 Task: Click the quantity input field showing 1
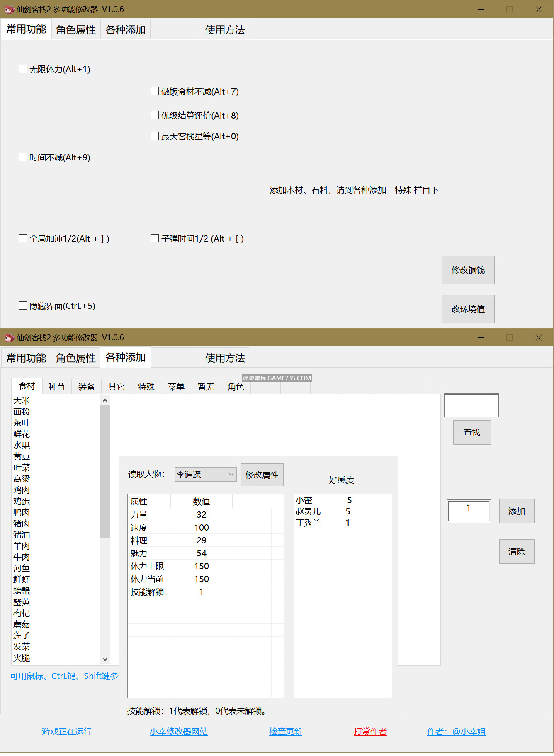click(x=469, y=511)
